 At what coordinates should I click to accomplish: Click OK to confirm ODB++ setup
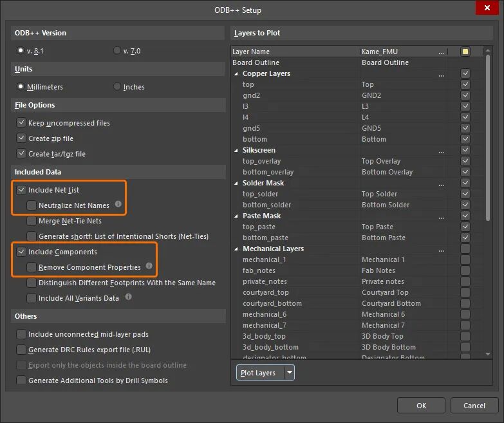[x=421, y=406]
